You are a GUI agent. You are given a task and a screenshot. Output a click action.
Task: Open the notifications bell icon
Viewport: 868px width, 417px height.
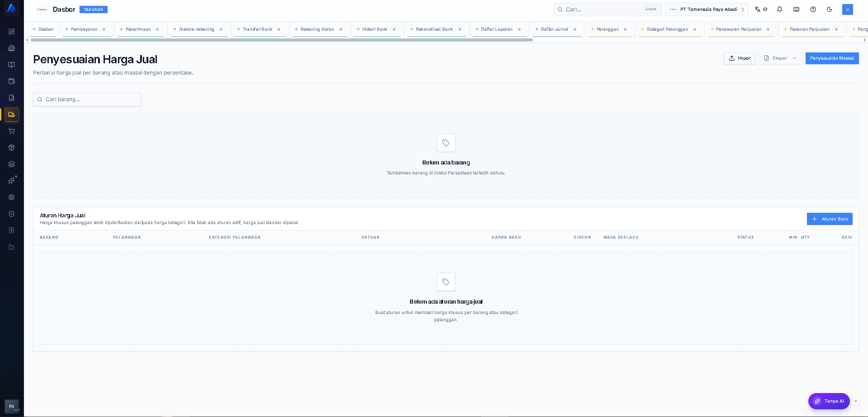point(780,9)
